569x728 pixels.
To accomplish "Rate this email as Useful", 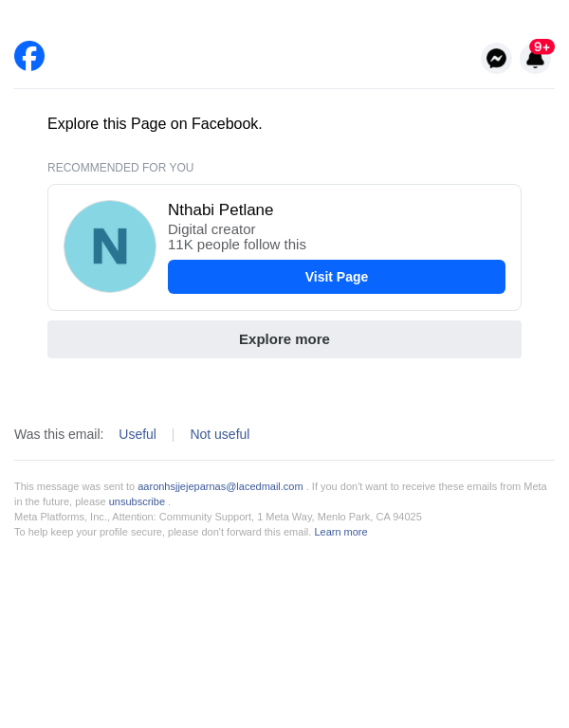I will [x=138, y=434].
